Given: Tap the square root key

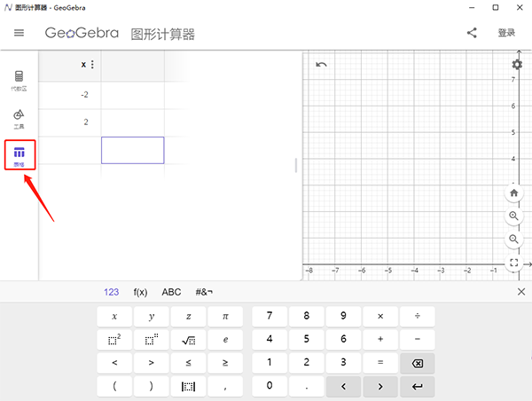Looking at the screenshot, I should pos(188,340).
